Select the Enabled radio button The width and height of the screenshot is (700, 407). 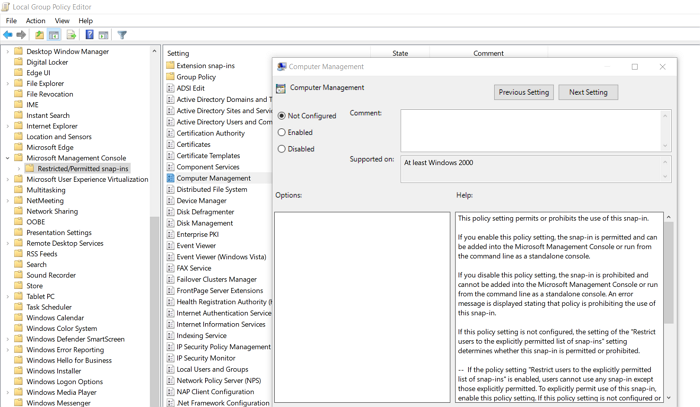click(x=282, y=132)
